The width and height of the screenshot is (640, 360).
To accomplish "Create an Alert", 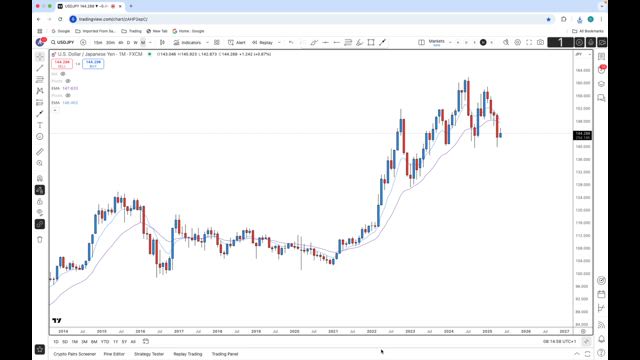I will tap(237, 42).
